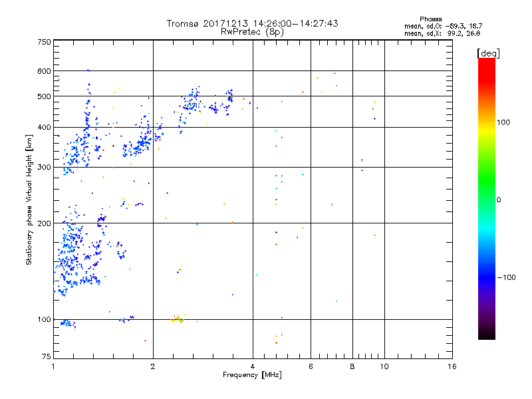Click the x-axis tick label '10'
532x399 pixels.
point(384,366)
